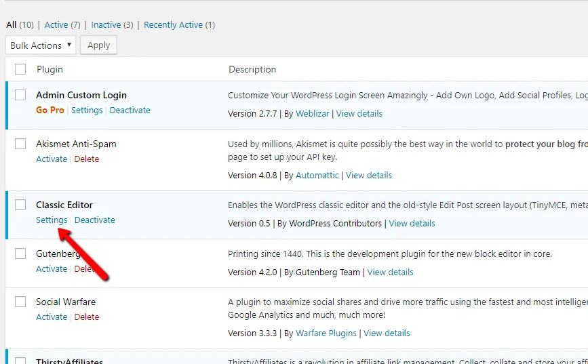
Task: Delete the Social Warfare plugin
Action: point(87,317)
